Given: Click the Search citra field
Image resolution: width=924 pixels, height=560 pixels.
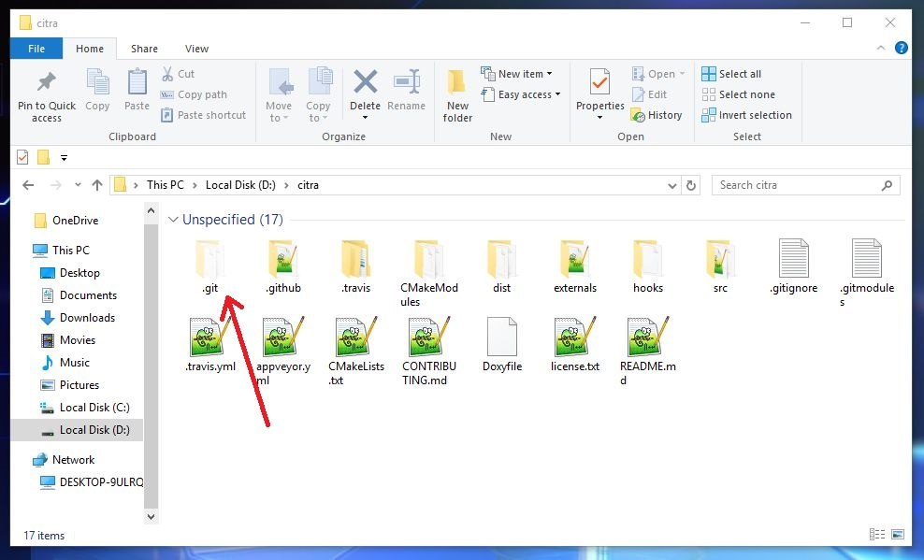Looking at the screenshot, I should pyautogui.click(x=805, y=185).
